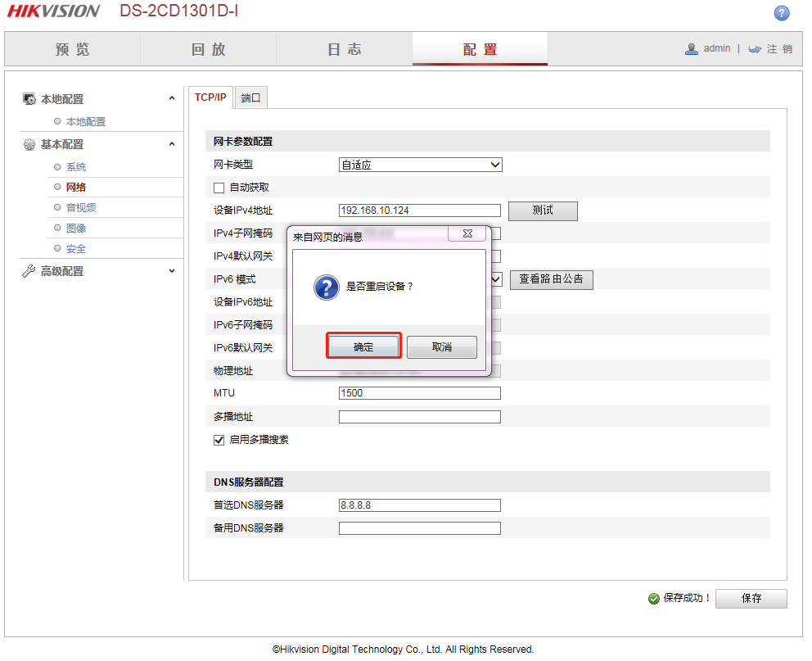Click the 首选DNS服务器 input field
The width and height of the screenshot is (812, 661).
pos(419,505)
